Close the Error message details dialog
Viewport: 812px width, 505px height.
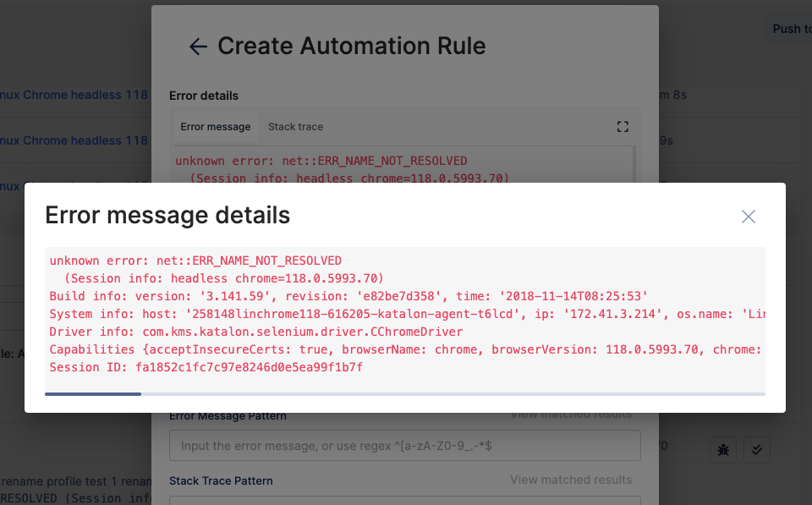[x=748, y=217]
